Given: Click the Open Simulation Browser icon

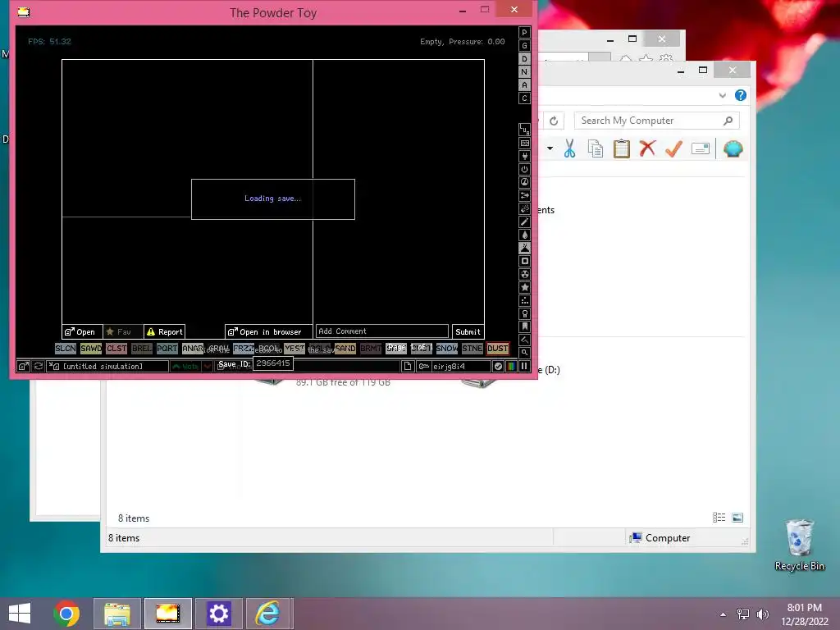Looking at the screenshot, I should pyautogui.click(x=24, y=367).
